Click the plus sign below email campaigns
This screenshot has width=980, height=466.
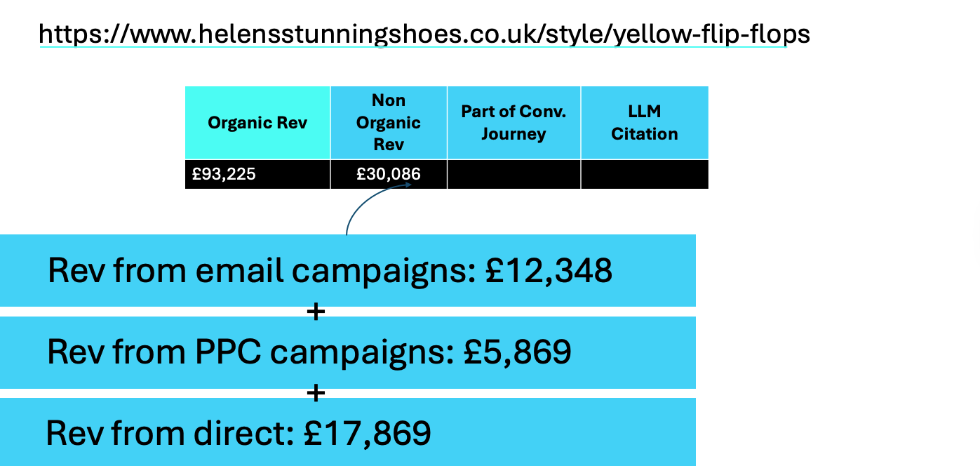pyautogui.click(x=316, y=312)
